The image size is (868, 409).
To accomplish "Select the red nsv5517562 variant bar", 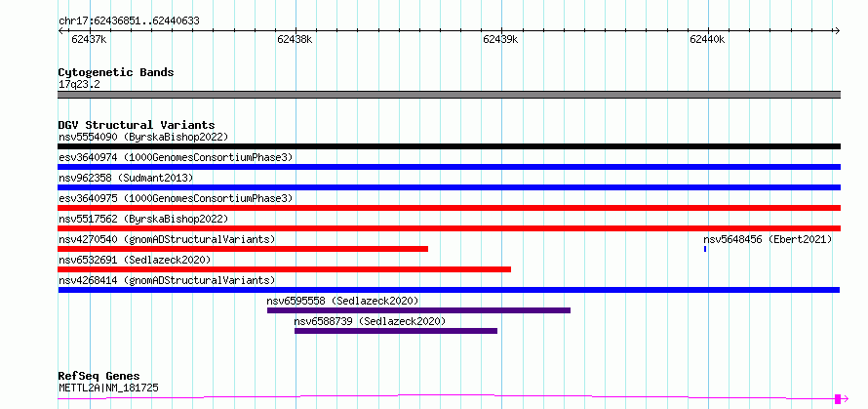I will [x=449, y=228].
